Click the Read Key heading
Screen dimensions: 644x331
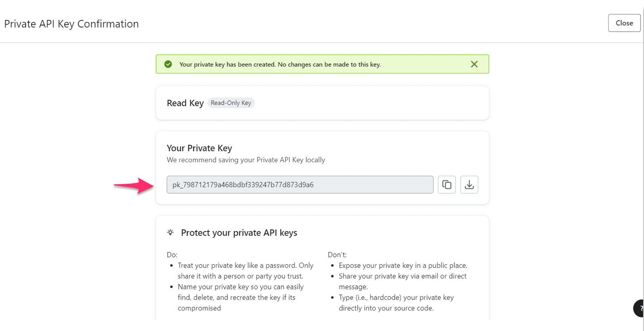click(185, 103)
